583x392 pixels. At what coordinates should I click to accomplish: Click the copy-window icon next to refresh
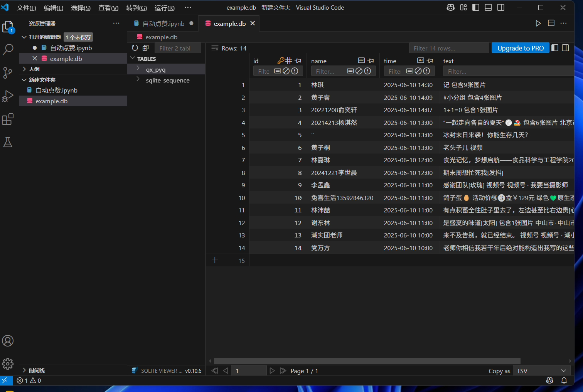click(x=146, y=48)
